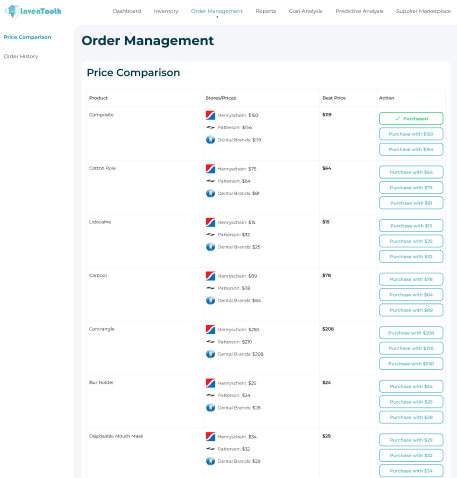457x478 pixels.
Task: Purchase Disposable Mouth Mask with $32
Action: [411, 455]
